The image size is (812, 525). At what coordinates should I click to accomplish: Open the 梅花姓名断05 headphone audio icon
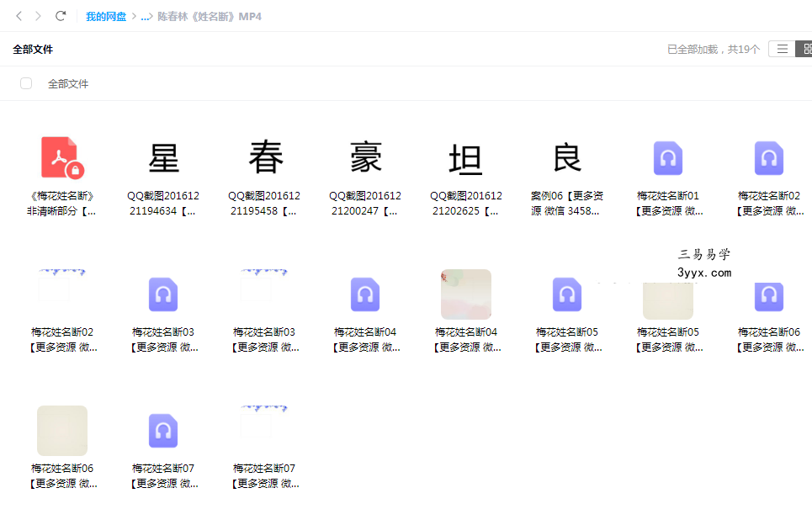[x=567, y=294]
